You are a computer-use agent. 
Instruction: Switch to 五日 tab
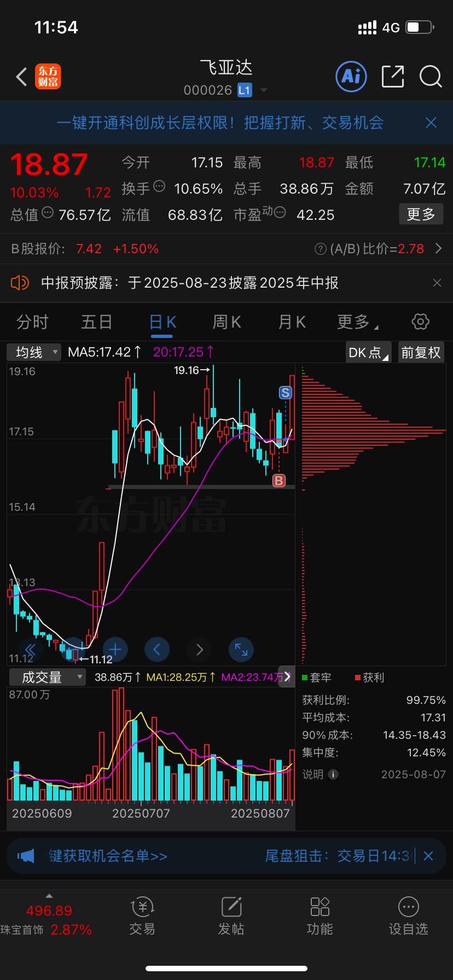[x=97, y=322]
